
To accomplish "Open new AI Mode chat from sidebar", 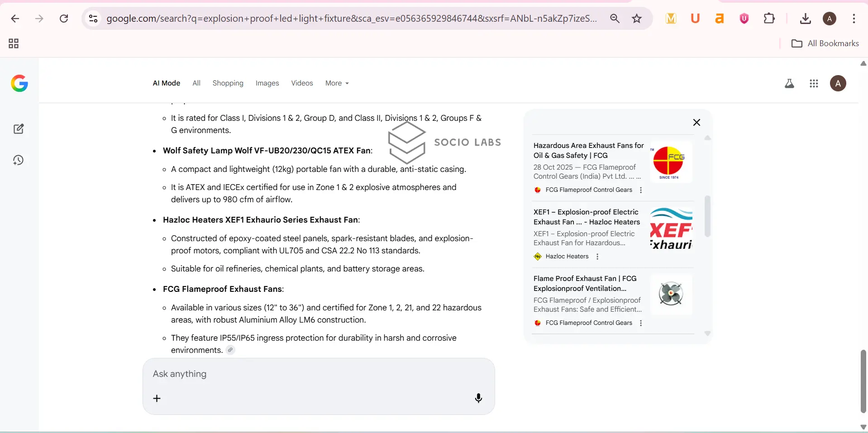I will 19,129.
